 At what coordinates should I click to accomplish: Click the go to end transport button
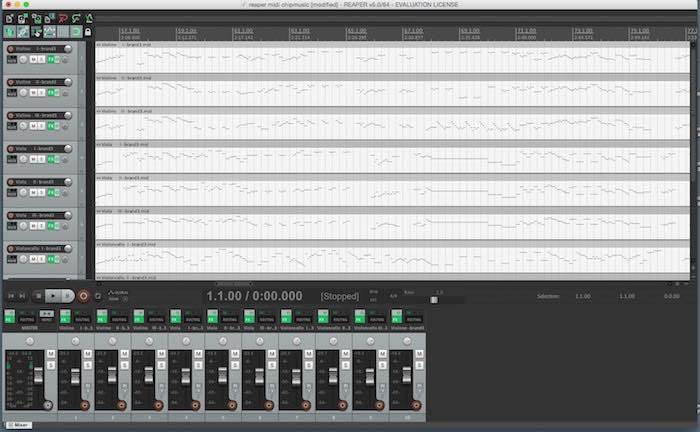pos(22,296)
